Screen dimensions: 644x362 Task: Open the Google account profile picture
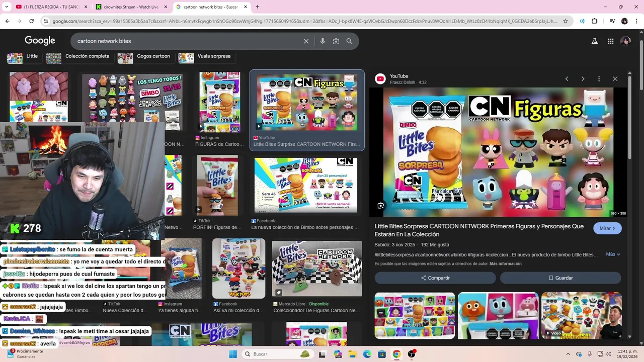click(x=626, y=41)
